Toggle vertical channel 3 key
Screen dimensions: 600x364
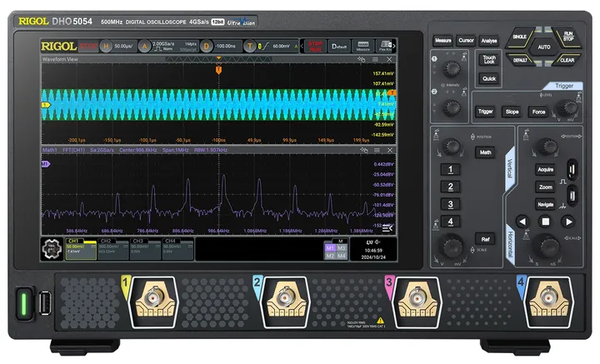click(x=450, y=205)
